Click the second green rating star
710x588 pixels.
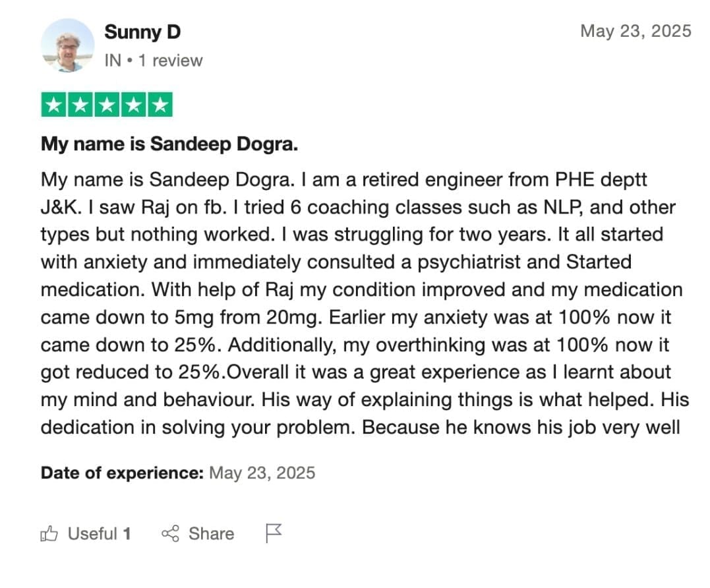tap(80, 105)
